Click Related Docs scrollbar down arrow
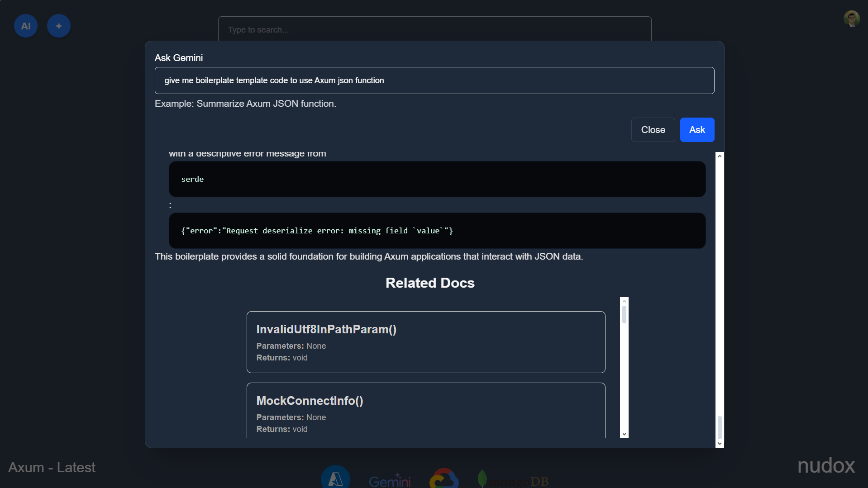The height and width of the screenshot is (488, 868). (x=624, y=434)
